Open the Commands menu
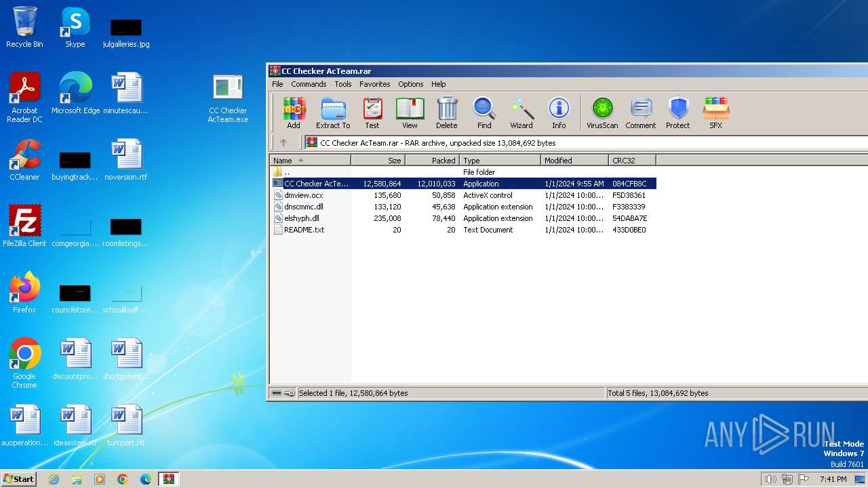This screenshot has width=868, height=488. pos(309,84)
